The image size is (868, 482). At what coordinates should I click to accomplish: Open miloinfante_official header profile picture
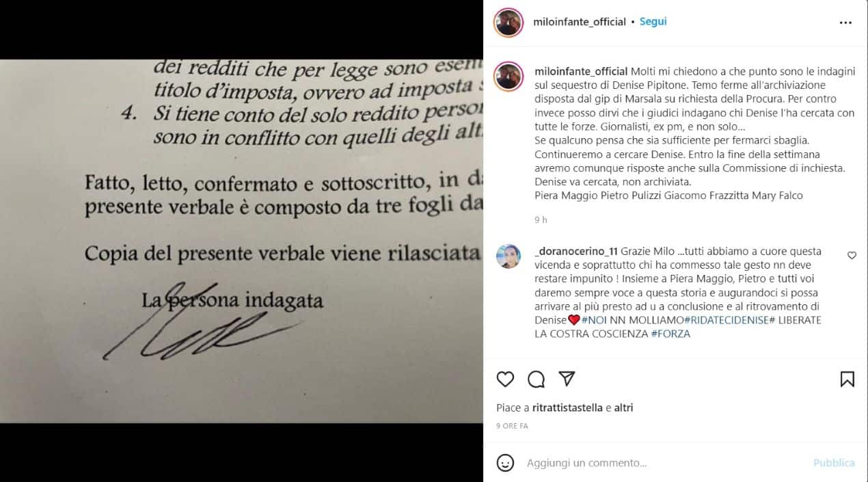coord(508,22)
